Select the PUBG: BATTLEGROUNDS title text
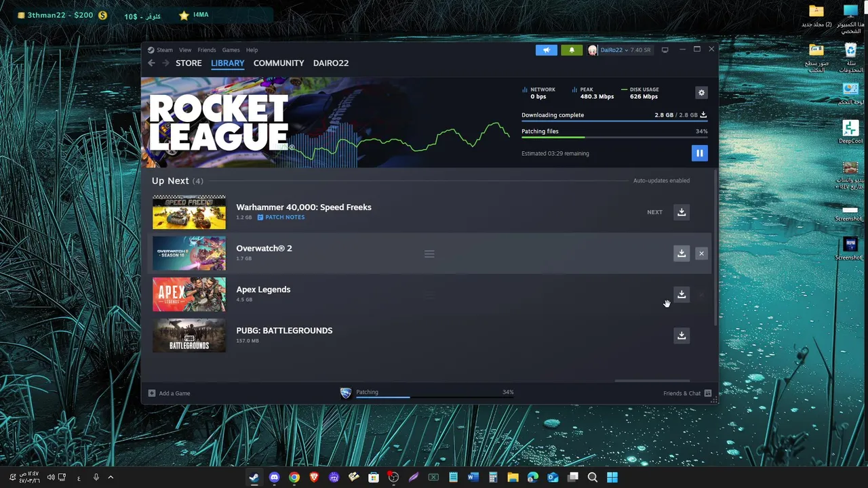This screenshot has height=488, width=868. pyautogui.click(x=284, y=331)
